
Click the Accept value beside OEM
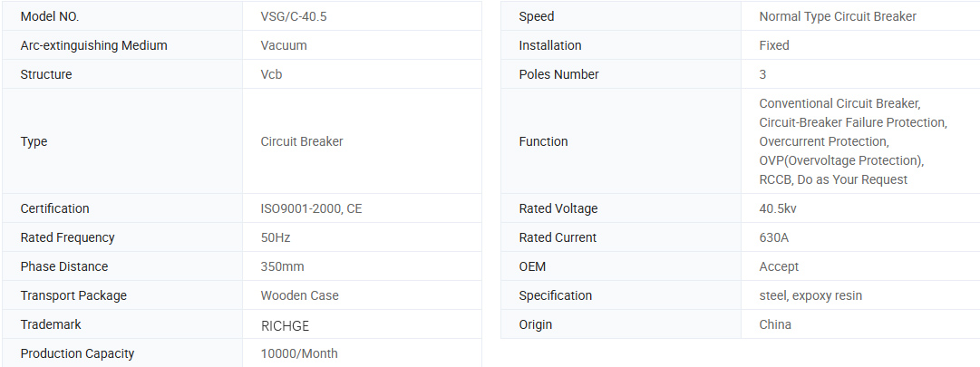[x=779, y=266]
